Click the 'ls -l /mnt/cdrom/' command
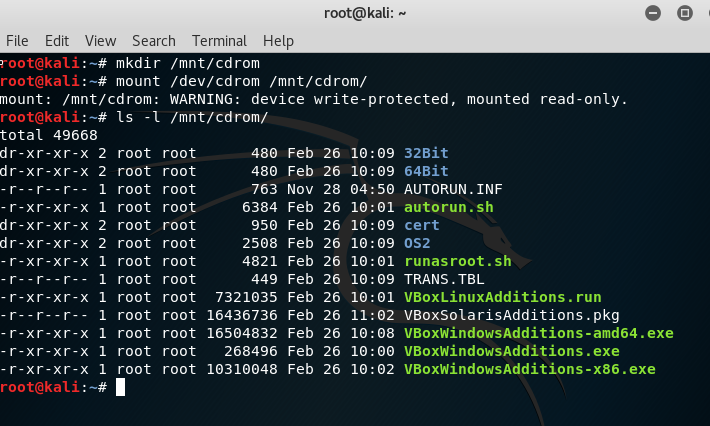710x426 pixels. [192, 117]
